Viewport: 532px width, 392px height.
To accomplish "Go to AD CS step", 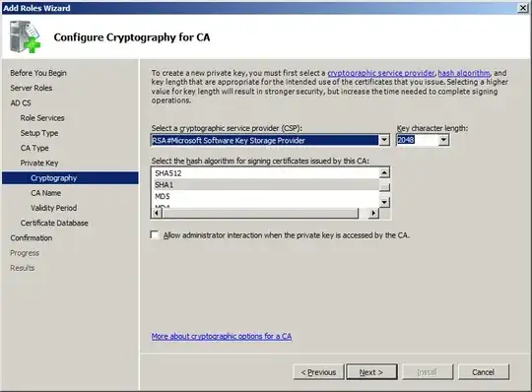I will click(x=21, y=102).
